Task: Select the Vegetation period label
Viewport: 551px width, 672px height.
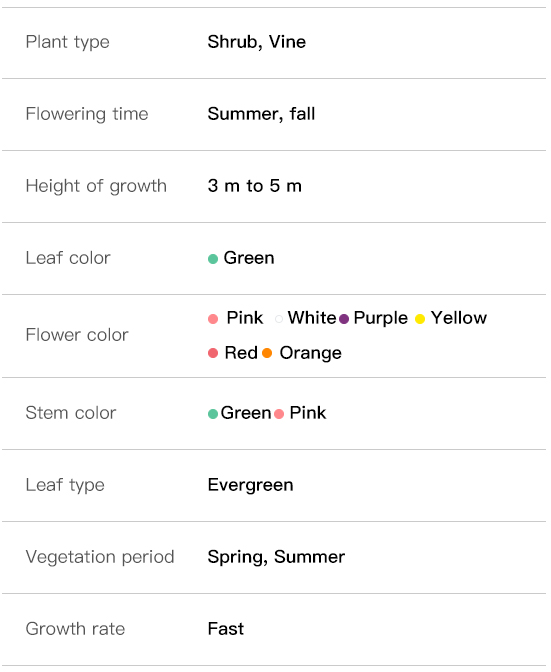Action: [x=100, y=557]
